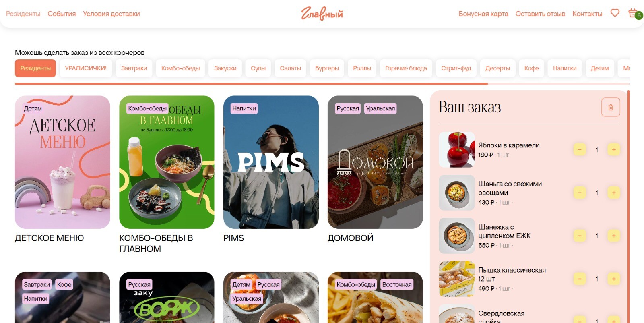The width and height of the screenshot is (644, 323).
Task: Click the category list horizontal scrollbar
Action: click(x=251, y=84)
